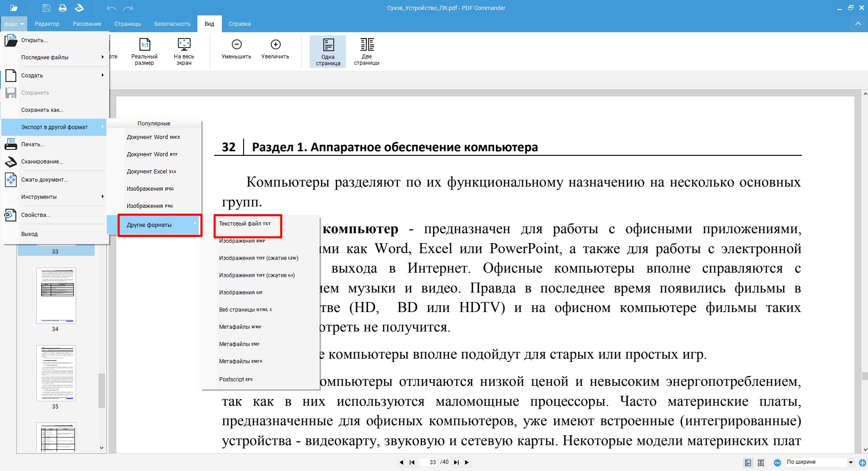Switch to the Безопасность tab
Screen dimensions: 868x471
[x=173, y=24]
